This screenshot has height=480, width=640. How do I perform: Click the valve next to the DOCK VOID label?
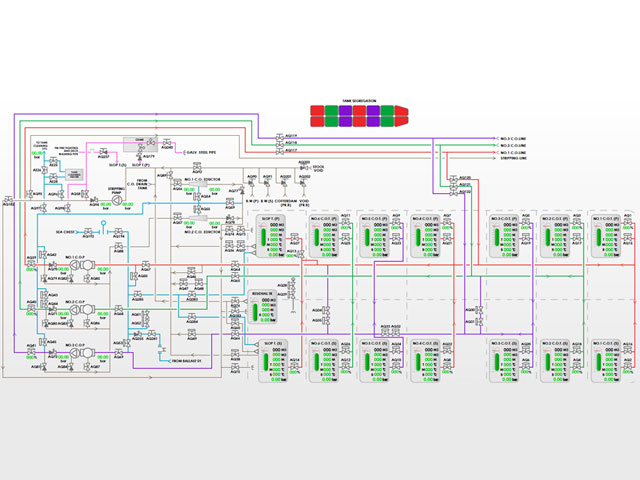click(304, 167)
